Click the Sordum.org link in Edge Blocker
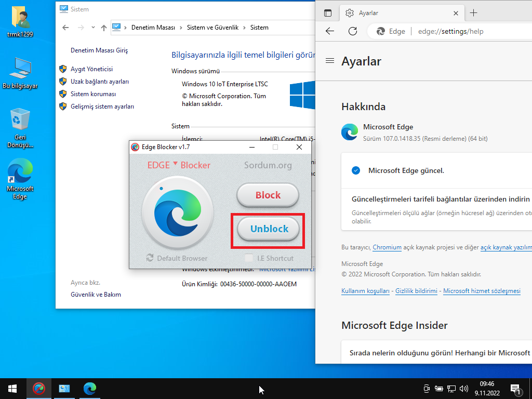This screenshot has height=399, width=532. (268, 165)
